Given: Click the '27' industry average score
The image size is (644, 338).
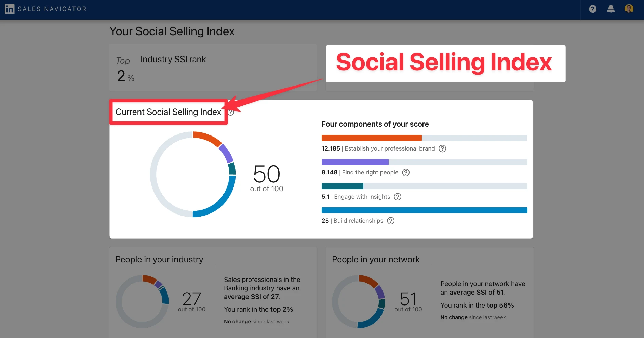Looking at the screenshot, I should (x=192, y=299).
